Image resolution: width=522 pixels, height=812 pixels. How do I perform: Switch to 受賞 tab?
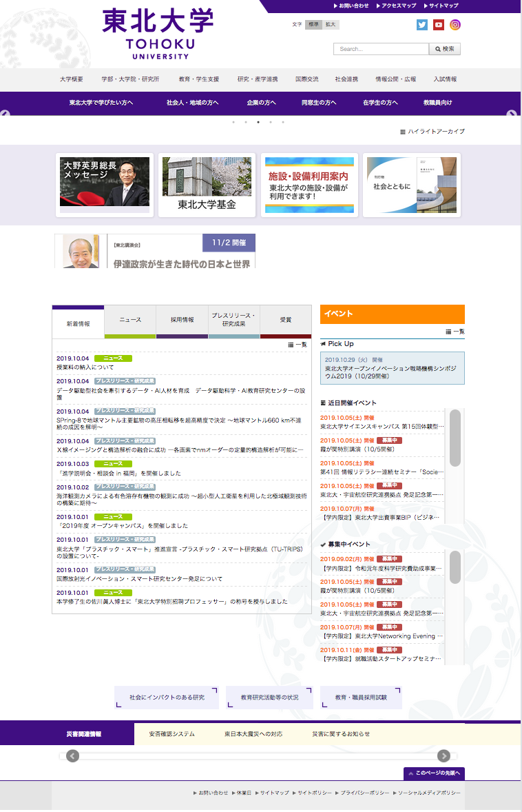pos(286,321)
